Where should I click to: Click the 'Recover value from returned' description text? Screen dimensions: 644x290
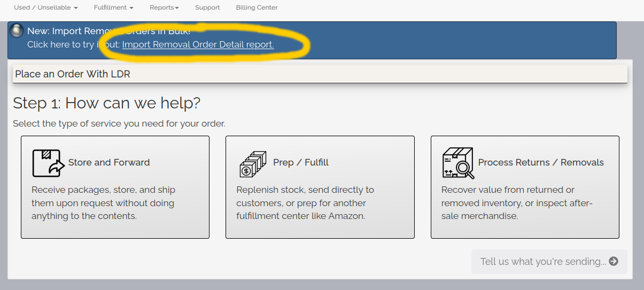[516, 203]
